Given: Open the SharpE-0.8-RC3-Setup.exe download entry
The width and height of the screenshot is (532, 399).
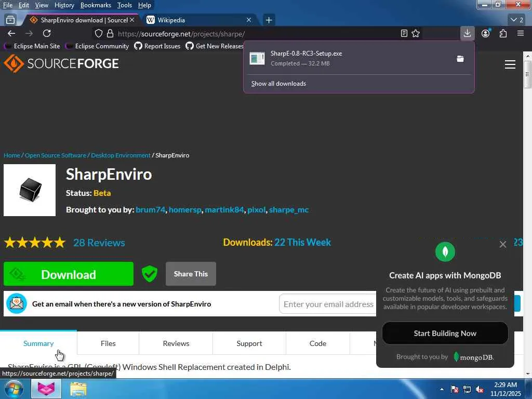Looking at the screenshot, I should coord(350,58).
